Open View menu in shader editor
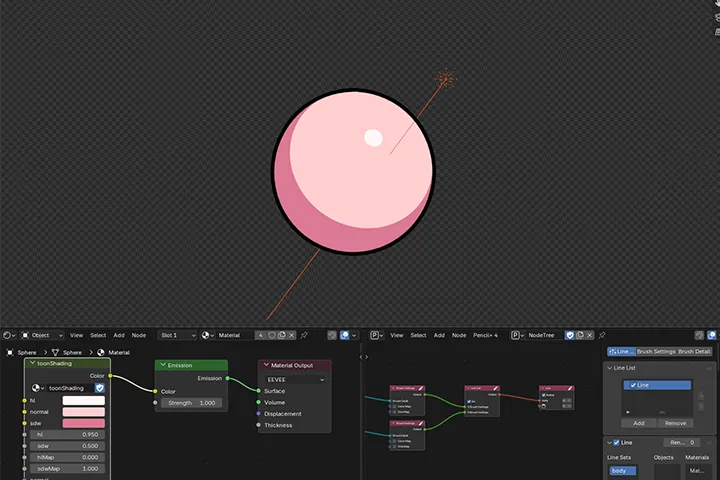This screenshot has height=480, width=720. (76, 335)
